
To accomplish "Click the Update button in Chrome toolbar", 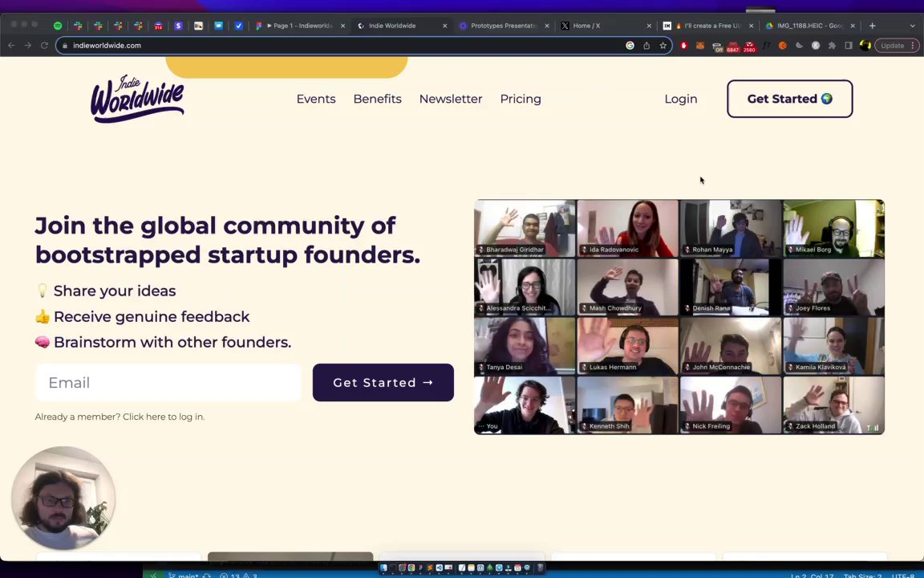I will 897,46.
